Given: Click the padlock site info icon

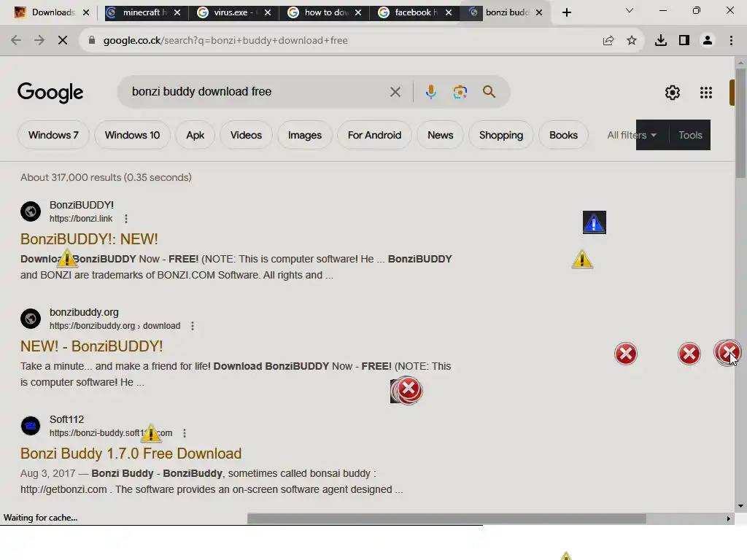Looking at the screenshot, I should pos(92,41).
